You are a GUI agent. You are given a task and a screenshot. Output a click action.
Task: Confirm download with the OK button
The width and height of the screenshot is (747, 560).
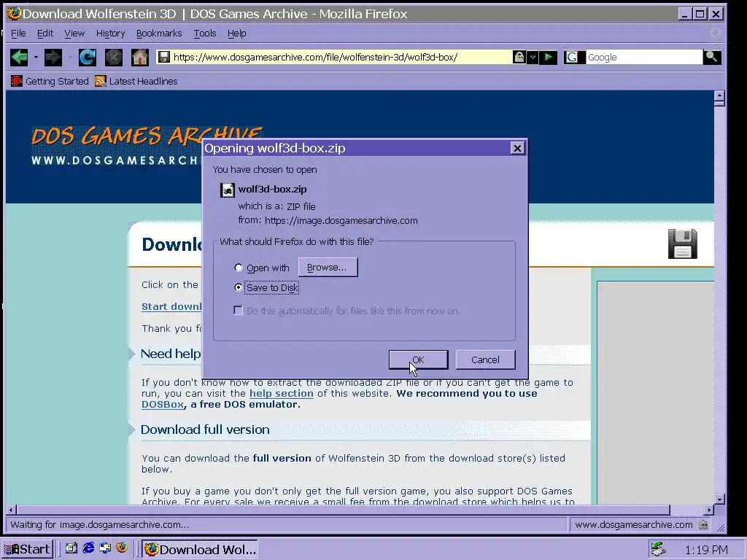418,359
